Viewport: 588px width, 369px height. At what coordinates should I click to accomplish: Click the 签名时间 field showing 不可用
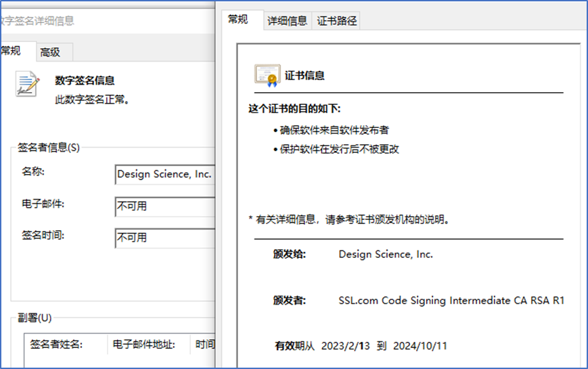click(165, 238)
